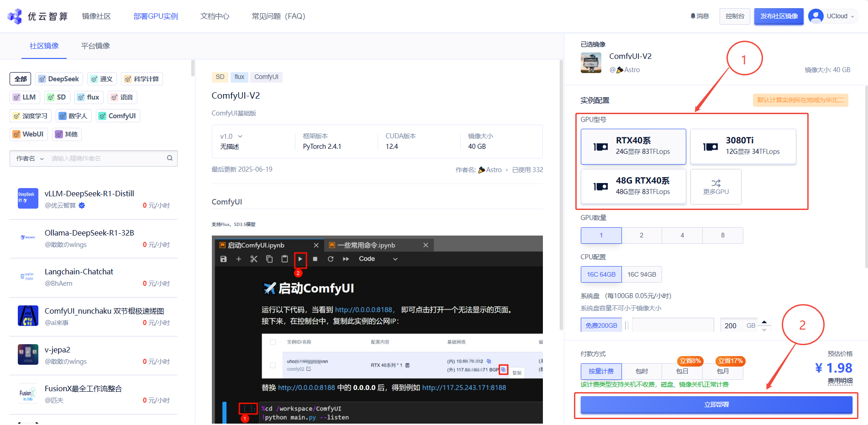Open the UCloud account dropdown arrow
Screen dimensions: 868x425
point(852,16)
